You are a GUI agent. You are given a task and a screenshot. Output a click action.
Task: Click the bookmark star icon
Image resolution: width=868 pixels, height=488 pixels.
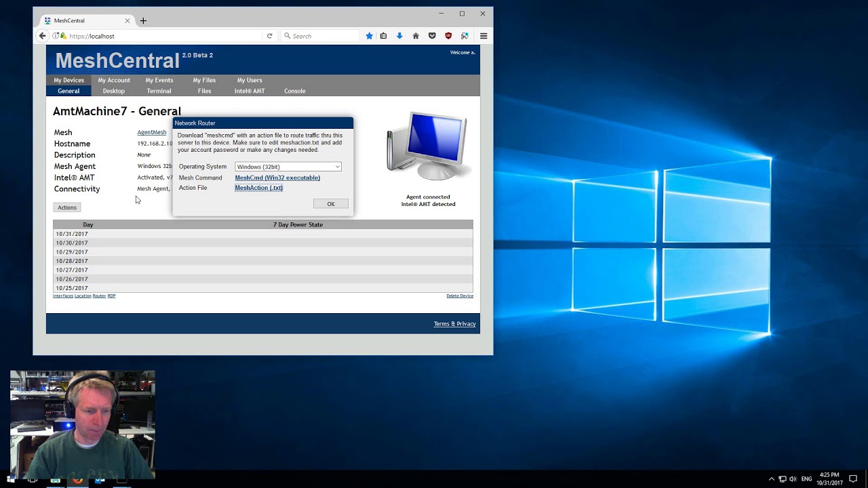pyautogui.click(x=369, y=36)
